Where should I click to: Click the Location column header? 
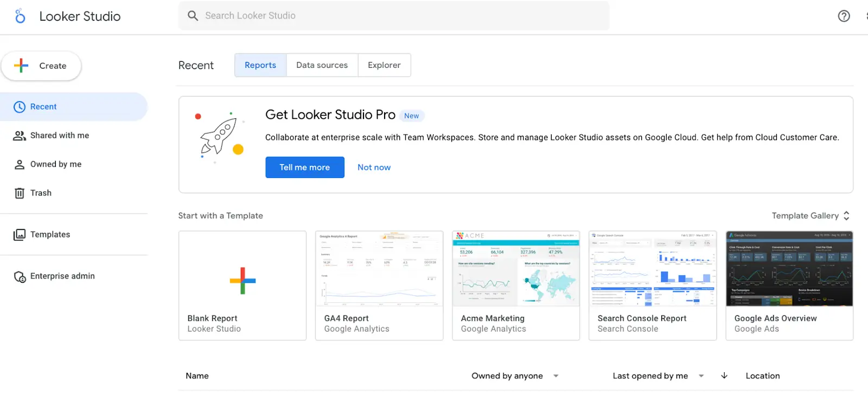[763, 376]
